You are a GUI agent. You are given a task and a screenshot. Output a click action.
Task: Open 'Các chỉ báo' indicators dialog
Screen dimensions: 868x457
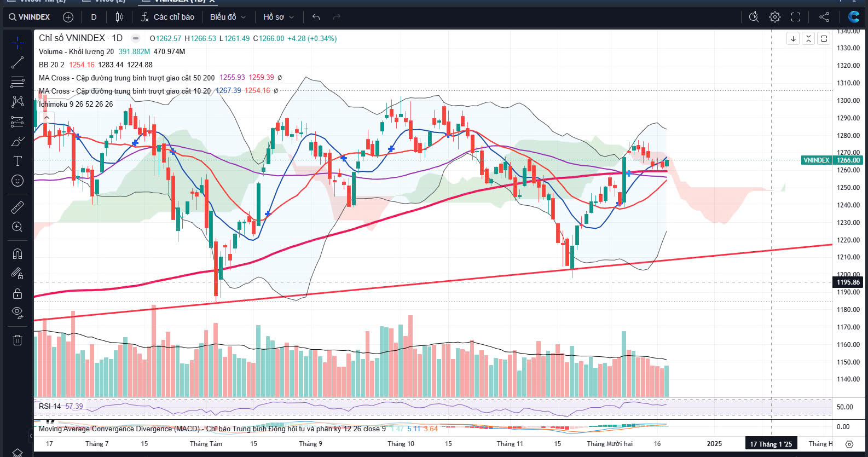click(167, 17)
